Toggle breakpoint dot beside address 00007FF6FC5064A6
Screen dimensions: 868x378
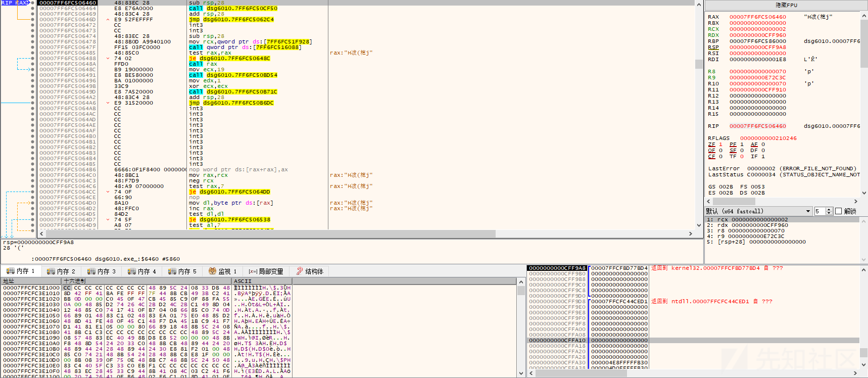coord(33,103)
